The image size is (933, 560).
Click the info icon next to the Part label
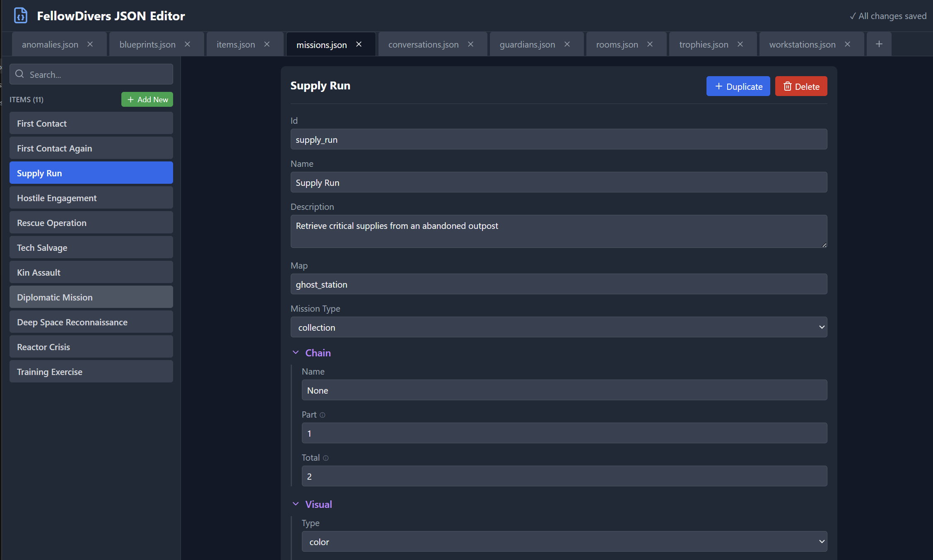[323, 415]
